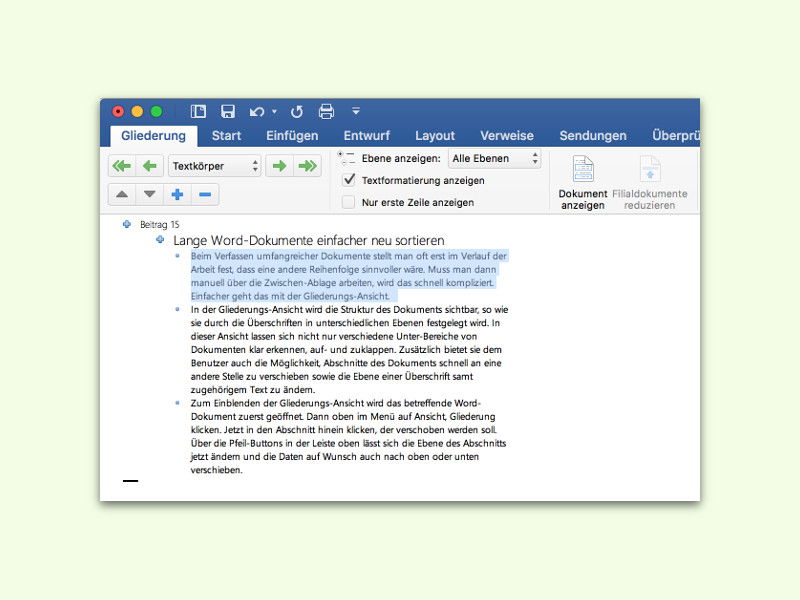Click the Dokument anzeigen button
This screenshot has height=600, width=800.
[583, 183]
